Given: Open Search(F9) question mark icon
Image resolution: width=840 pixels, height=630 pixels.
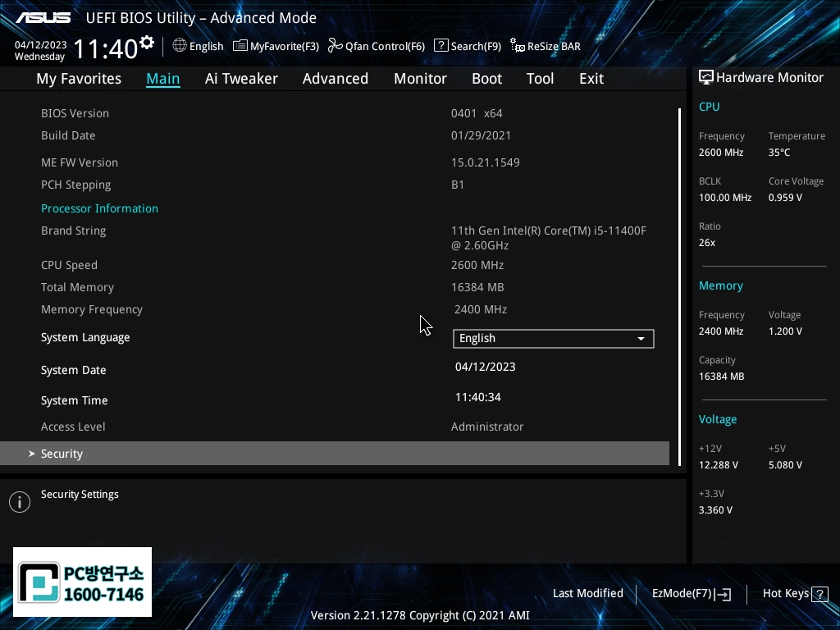Looking at the screenshot, I should point(441,46).
